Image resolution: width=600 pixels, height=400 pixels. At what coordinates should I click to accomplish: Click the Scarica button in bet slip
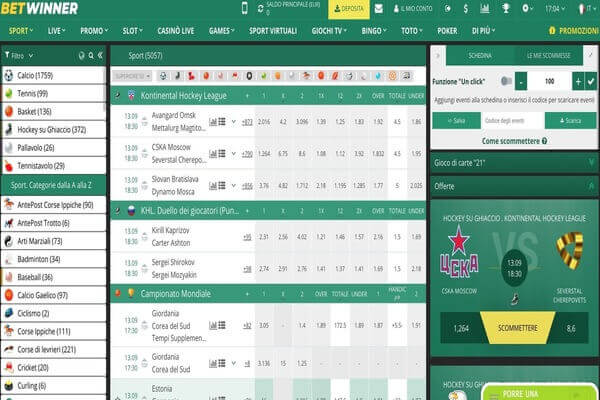tap(570, 121)
